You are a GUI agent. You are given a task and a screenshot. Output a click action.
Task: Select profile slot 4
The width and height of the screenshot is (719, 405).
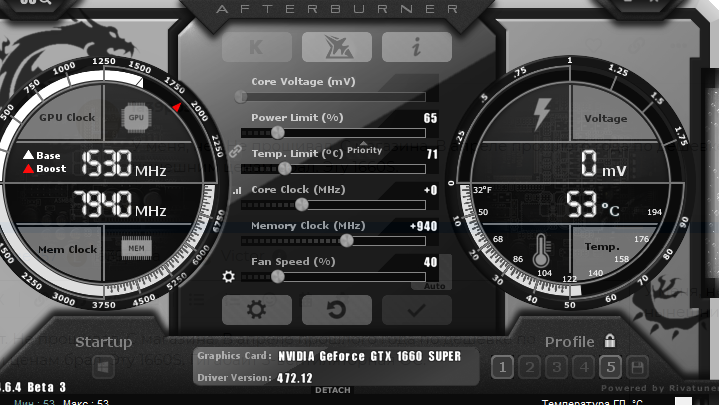pos(583,367)
